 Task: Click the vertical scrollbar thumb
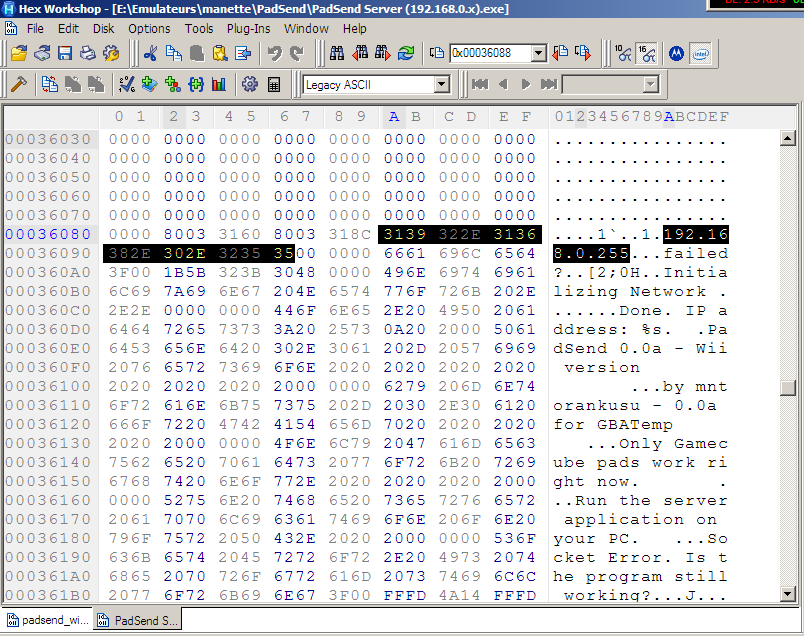788,388
